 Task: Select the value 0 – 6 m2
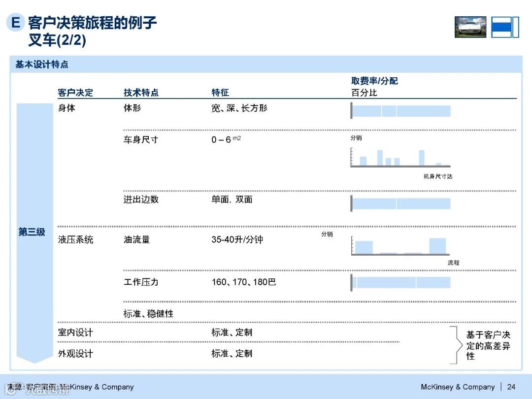coord(226,139)
